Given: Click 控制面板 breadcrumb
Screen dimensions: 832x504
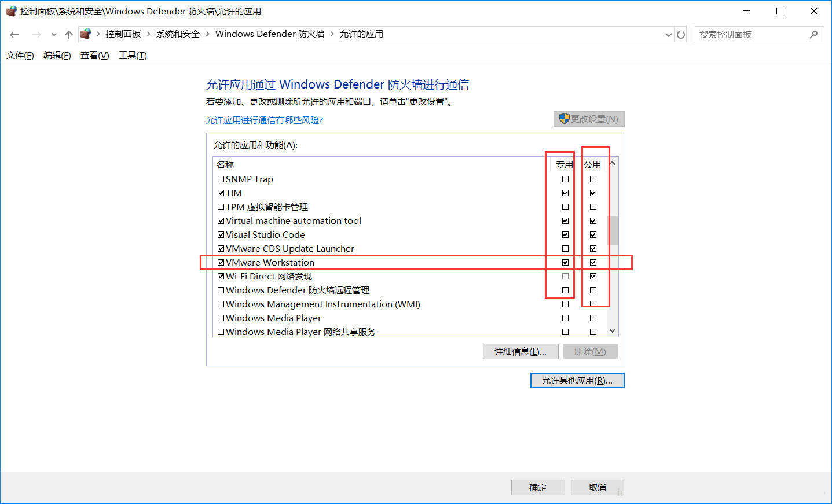Looking at the screenshot, I should click(123, 34).
